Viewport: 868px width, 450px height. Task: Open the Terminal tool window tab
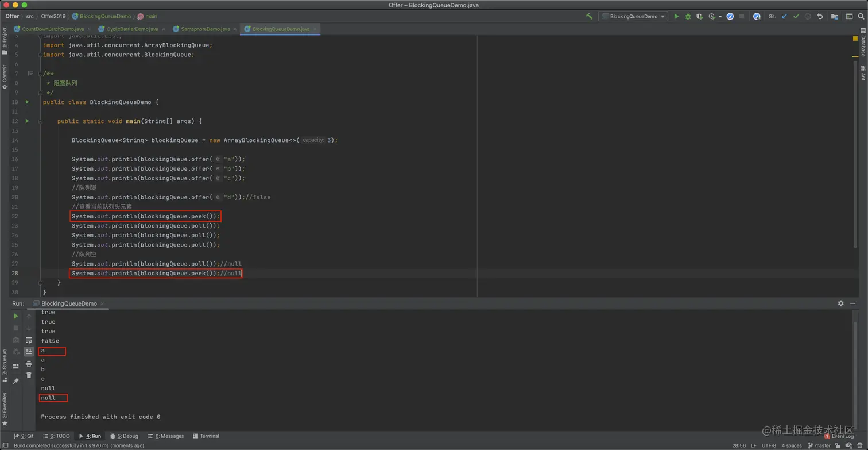tap(206, 436)
